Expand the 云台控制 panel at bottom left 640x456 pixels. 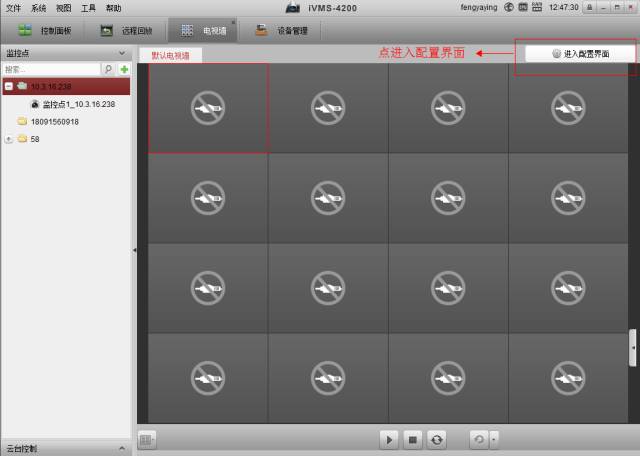[x=122, y=449]
